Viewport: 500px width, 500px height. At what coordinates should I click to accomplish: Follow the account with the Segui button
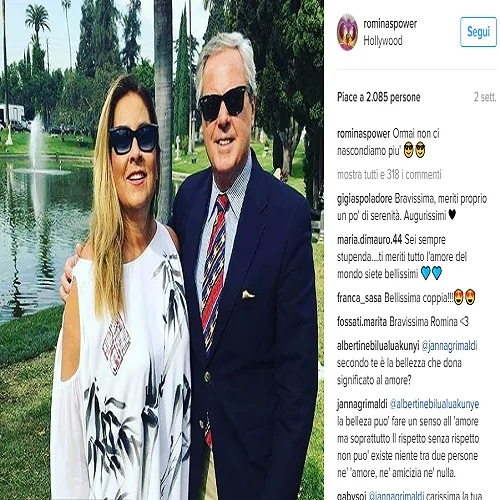tap(478, 32)
